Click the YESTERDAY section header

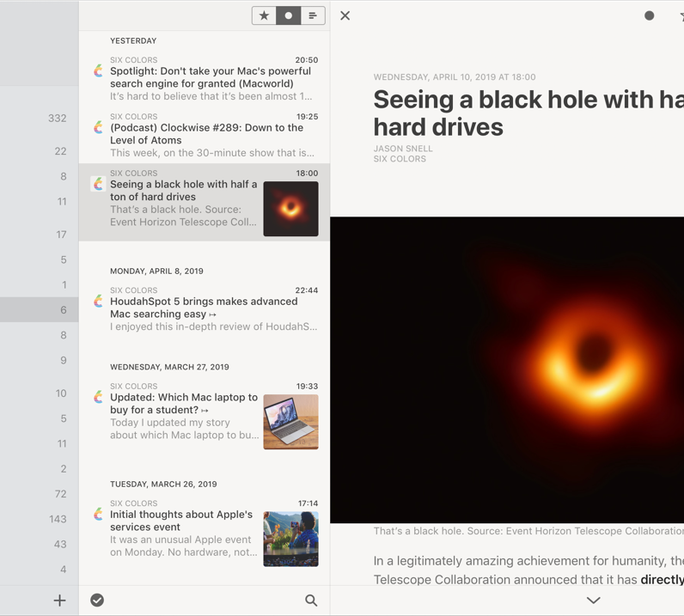[x=133, y=41]
